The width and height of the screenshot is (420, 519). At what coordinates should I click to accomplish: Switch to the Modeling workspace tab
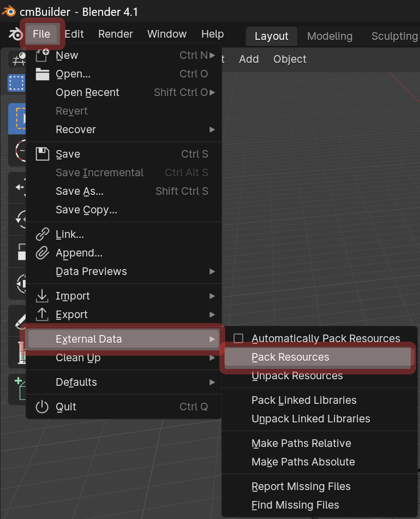[x=329, y=36]
